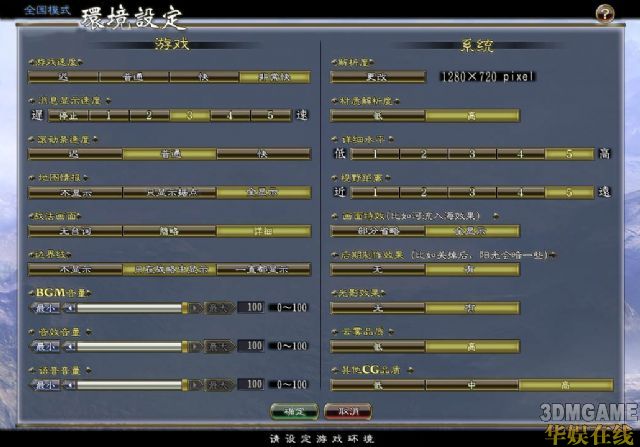
Task: Set 战法画面 to 简略
Action: pyautogui.click(x=169, y=231)
